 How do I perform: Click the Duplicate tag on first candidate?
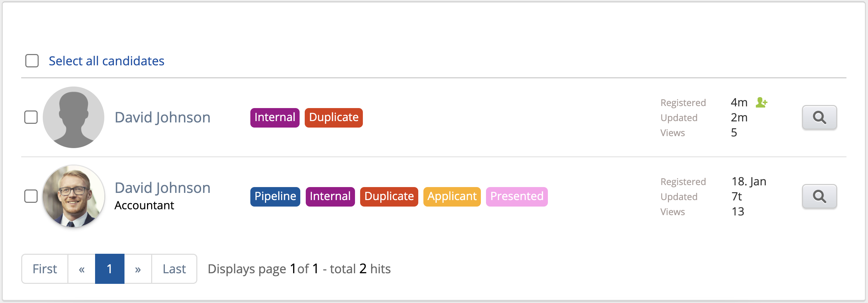click(x=333, y=118)
